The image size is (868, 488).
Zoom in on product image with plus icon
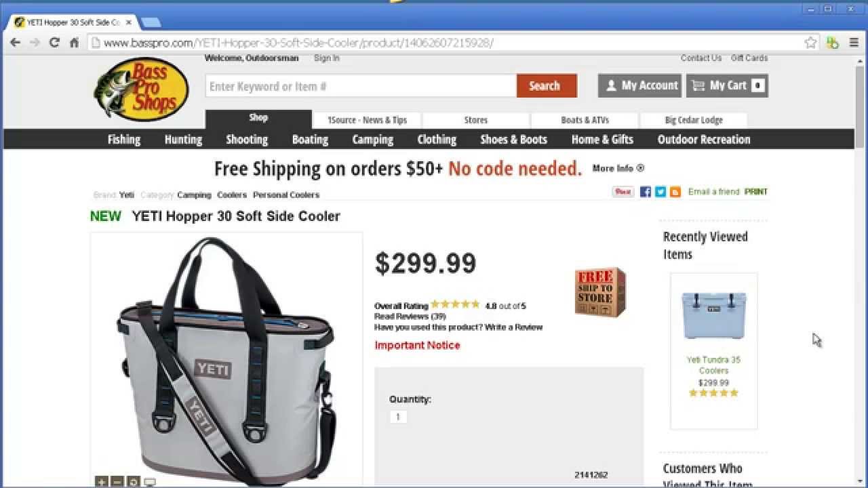[x=102, y=482]
